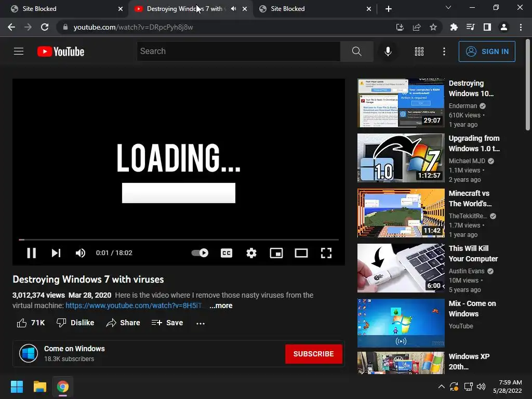Click the address bar URL

(134, 27)
